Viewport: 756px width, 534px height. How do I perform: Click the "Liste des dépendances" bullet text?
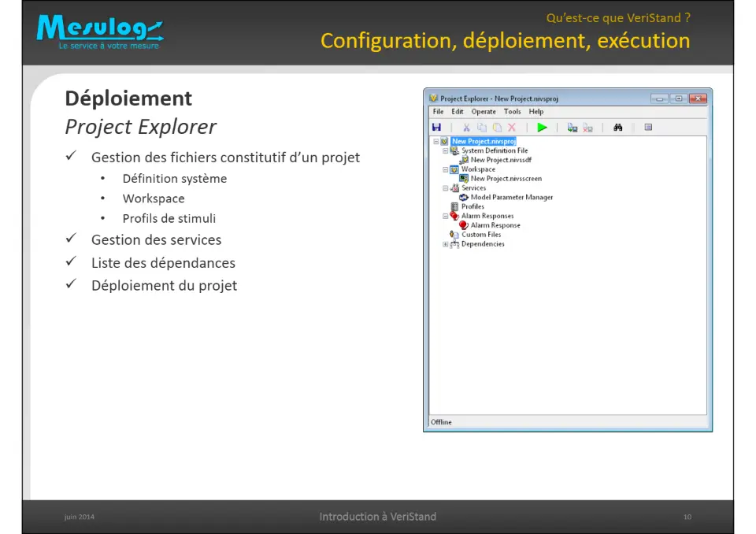163,263
